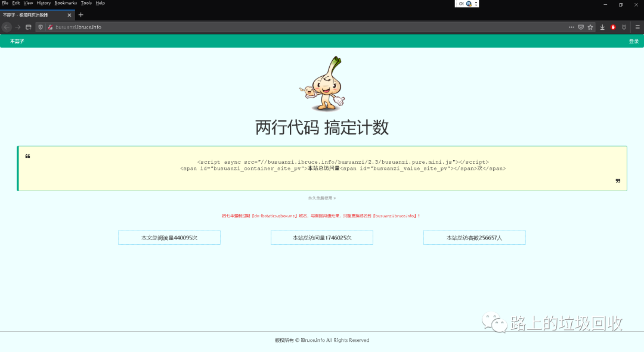The height and width of the screenshot is (352, 644).
Task: Click the 不蒜子 site logo link
Action: tap(17, 42)
